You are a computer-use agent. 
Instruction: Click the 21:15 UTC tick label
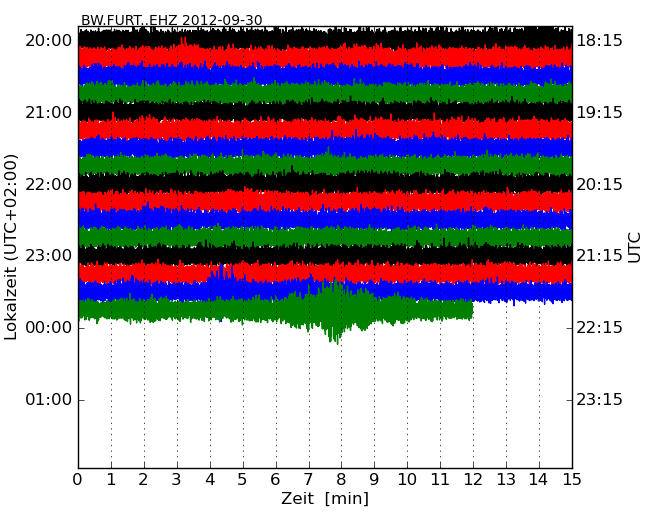tap(599, 256)
